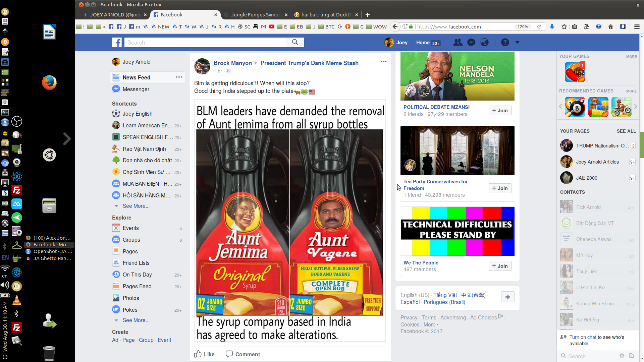Image resolution: width=644 pixels, height=362 pixels.
Task: Click the search magnifier button in Facebook header
Action: point(295,42)
